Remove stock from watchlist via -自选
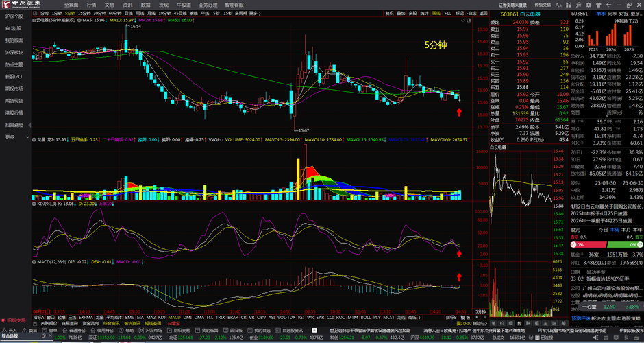This screenshot has height=343, width=644. pos(472,13)
